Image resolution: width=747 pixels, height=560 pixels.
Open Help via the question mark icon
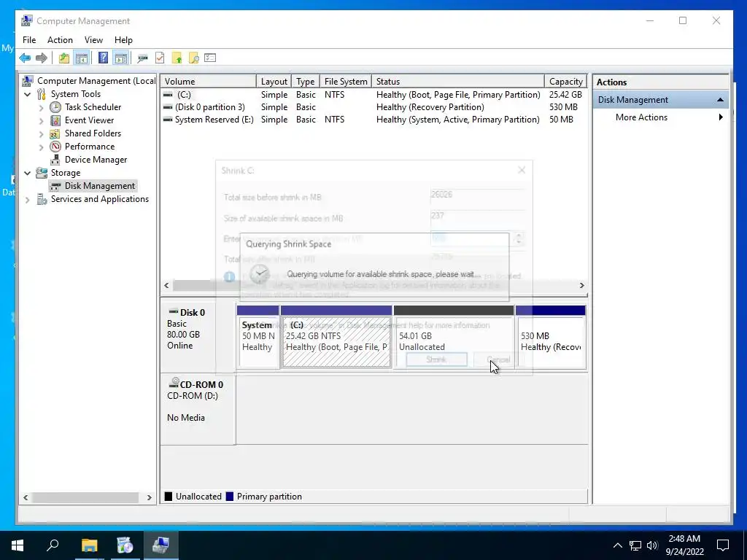point(103,58)
